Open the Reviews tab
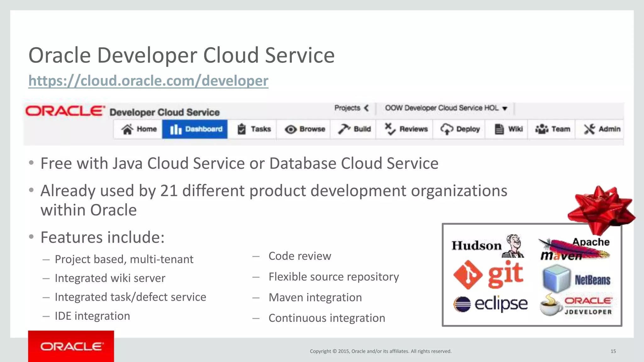This screenshot has width=644, height=362. [x=405, y=129]
